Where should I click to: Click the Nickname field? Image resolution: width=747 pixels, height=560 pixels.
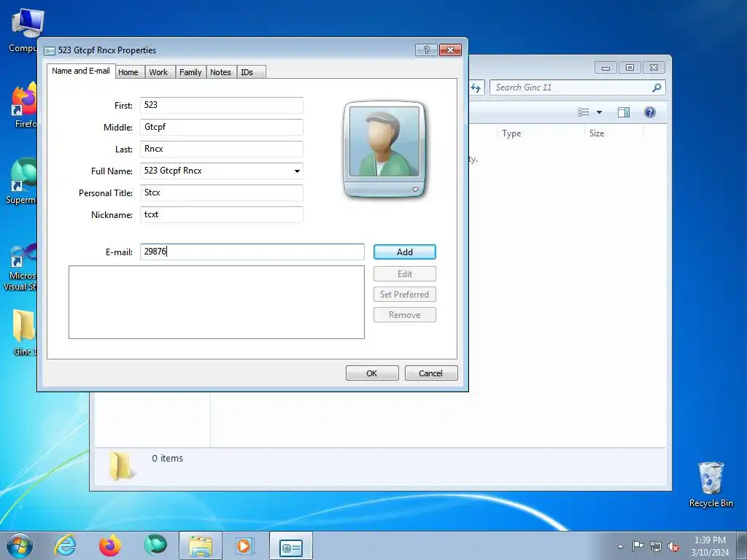pos(222,215)
